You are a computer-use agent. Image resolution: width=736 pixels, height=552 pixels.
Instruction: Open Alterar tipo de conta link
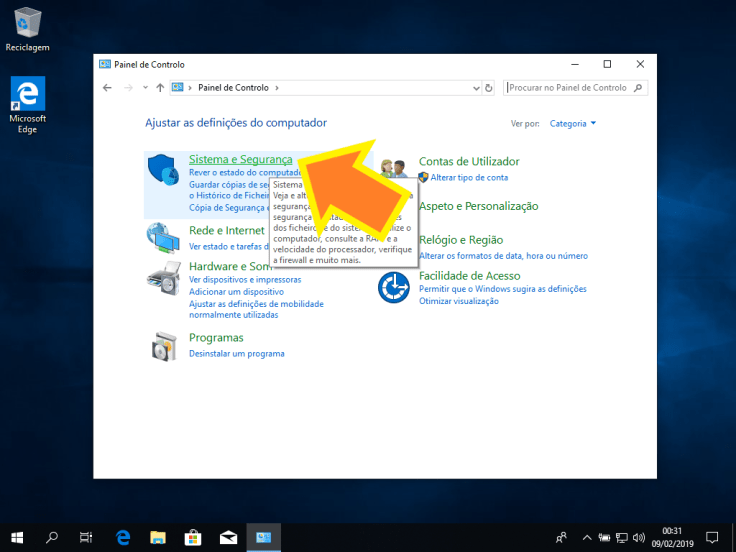(x=469, y=177)
